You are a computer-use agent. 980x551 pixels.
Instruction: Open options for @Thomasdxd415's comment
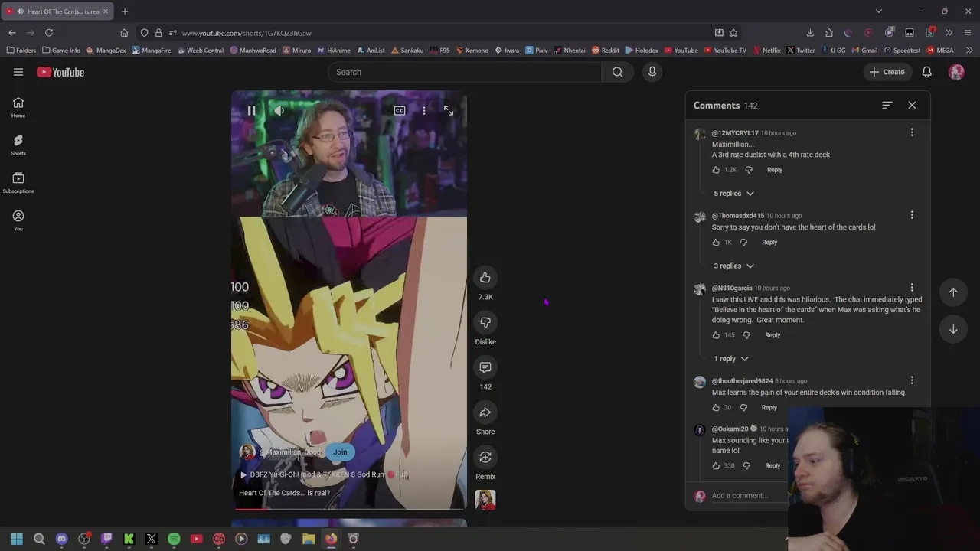pyautogui.click(x=912, y=216)
